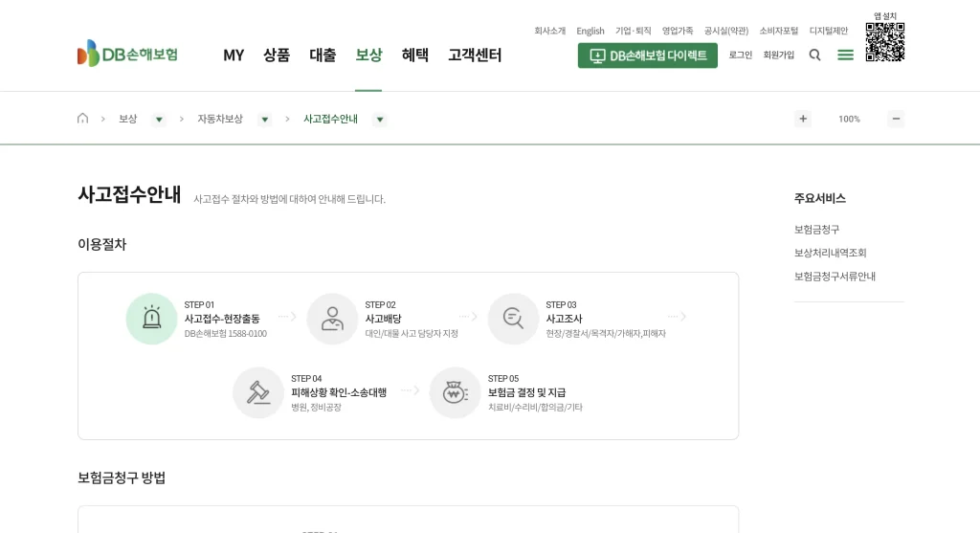Open the 기업·퇴직 link

point(634,31)
